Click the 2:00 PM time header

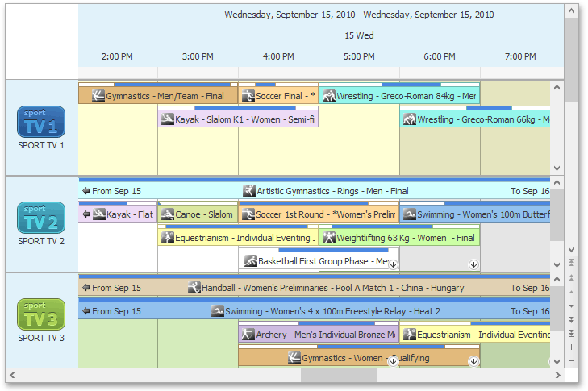pyautogui.click(x=117, y=56)
